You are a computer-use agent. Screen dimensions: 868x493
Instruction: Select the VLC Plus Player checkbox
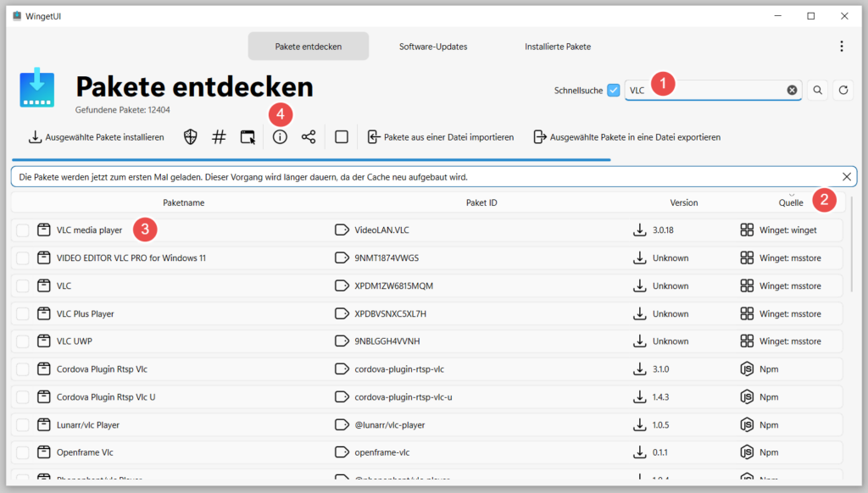(23, 313)
